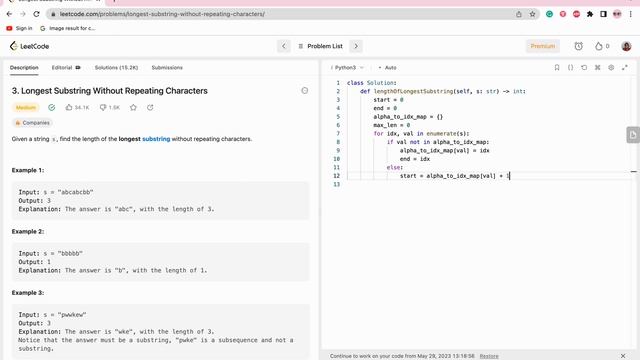Like the problem with thumbs-up icon

(x=69, y=107)
